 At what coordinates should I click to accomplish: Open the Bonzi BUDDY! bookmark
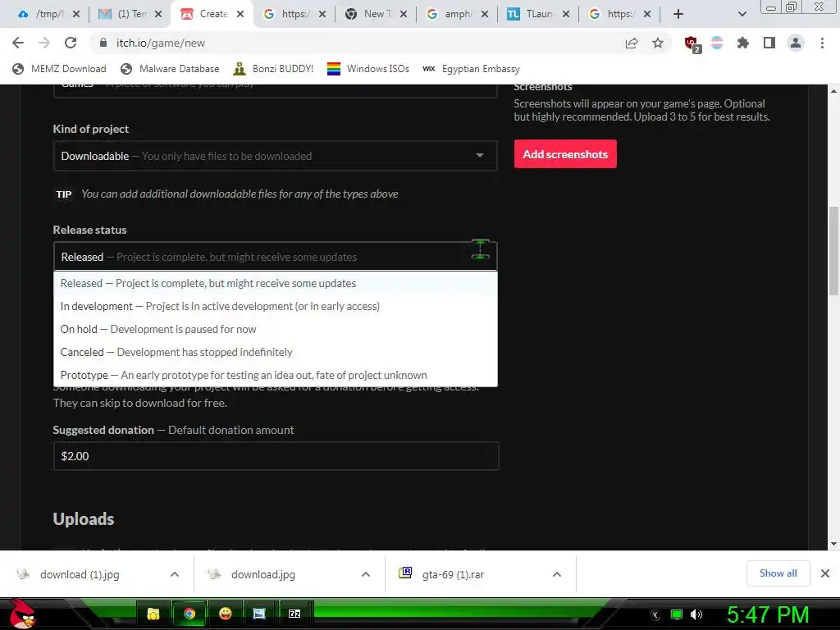coord(273,69)
